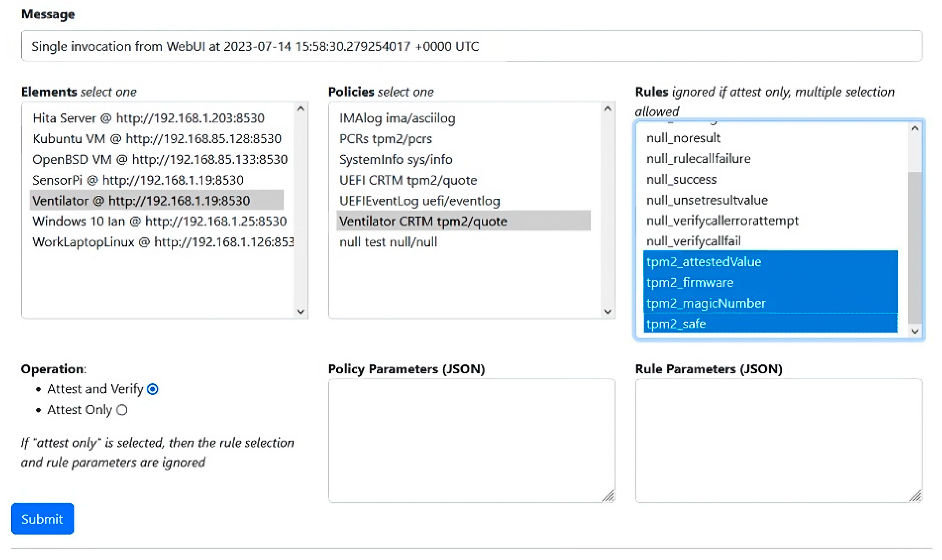Select Attest and Verify radio button
Image resolution: width=942 pixels, height=560 pixels.
tap(152, 389)
